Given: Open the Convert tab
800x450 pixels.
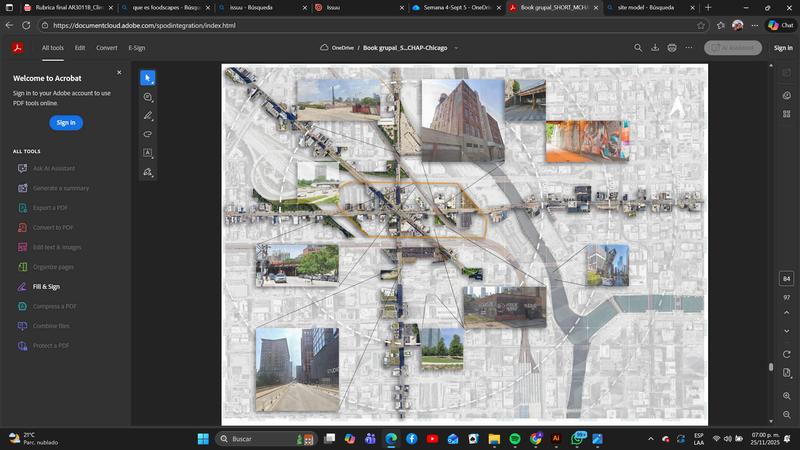Looking at the screenshot, I should pos(106,47).
